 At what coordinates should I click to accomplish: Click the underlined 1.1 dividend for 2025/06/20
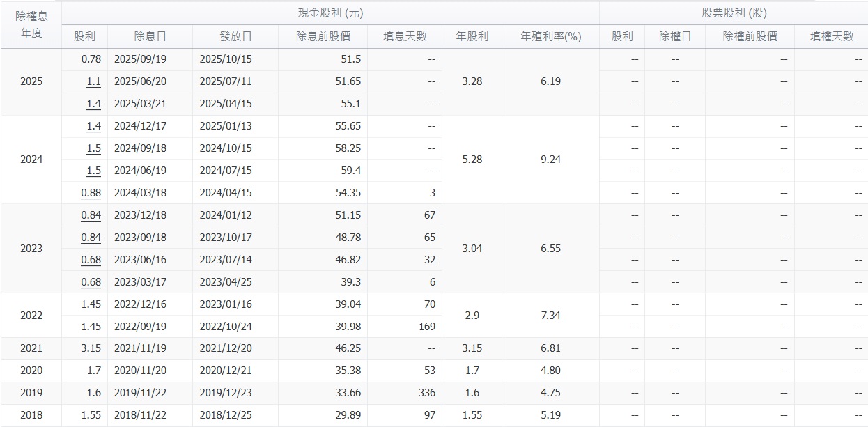tap(93, 81)
